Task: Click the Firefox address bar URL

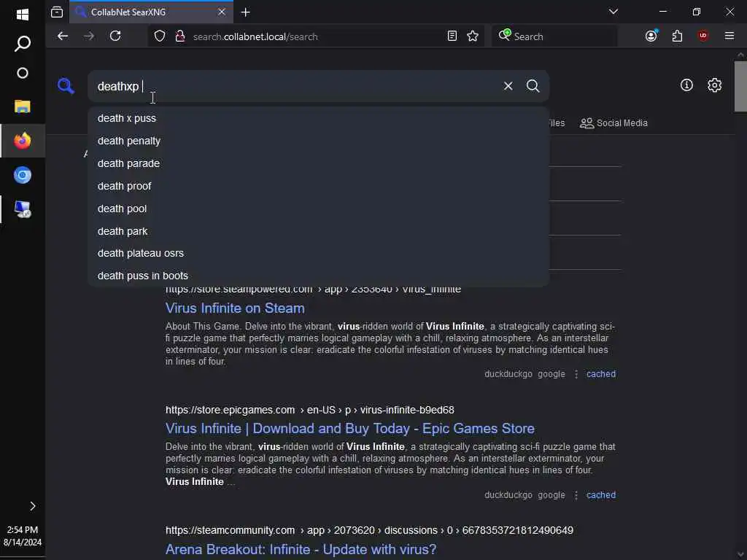Action: [255, 36]
